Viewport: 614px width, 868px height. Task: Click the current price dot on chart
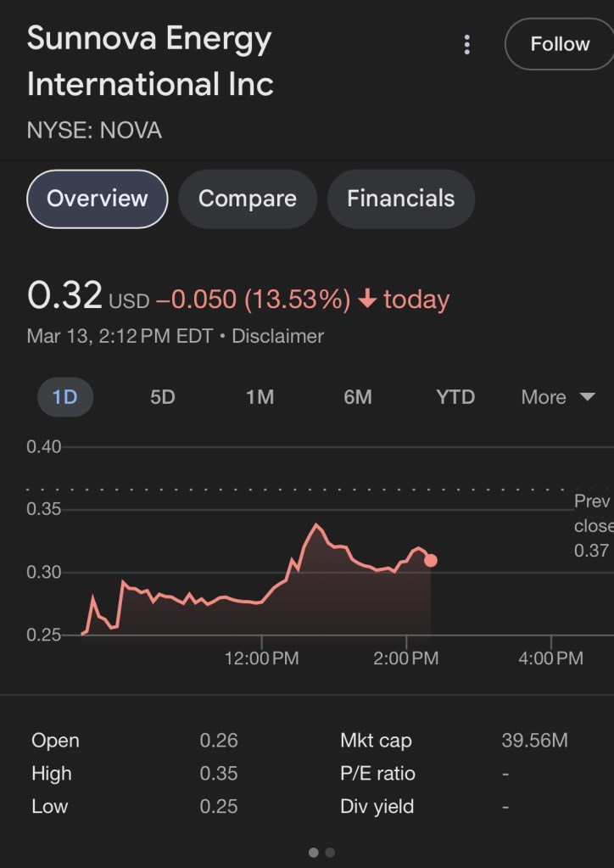coord(431,560)
